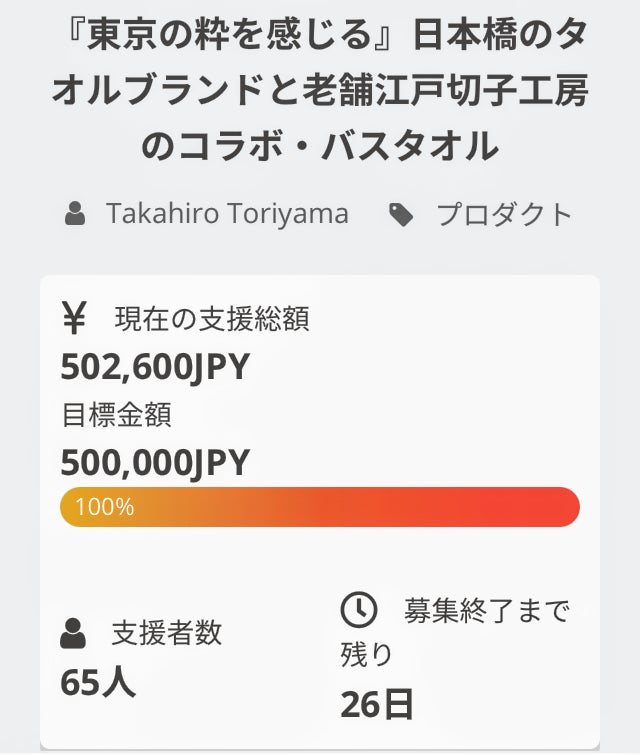Click the yen currency icon
The image size is (640, 755).
pyautogui.click(x=76, y=319)
